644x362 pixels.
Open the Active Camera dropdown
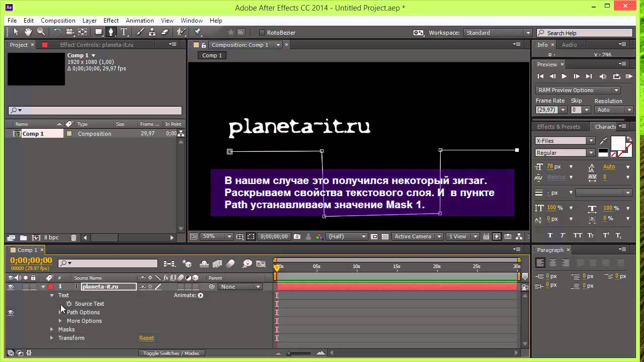coord(418,236)
